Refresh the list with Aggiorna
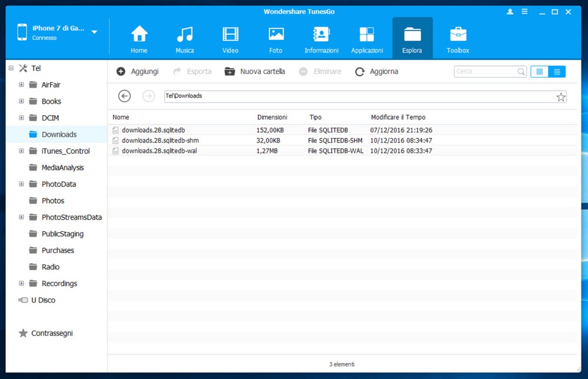This screenshot has height=379, width=588. 376,71
